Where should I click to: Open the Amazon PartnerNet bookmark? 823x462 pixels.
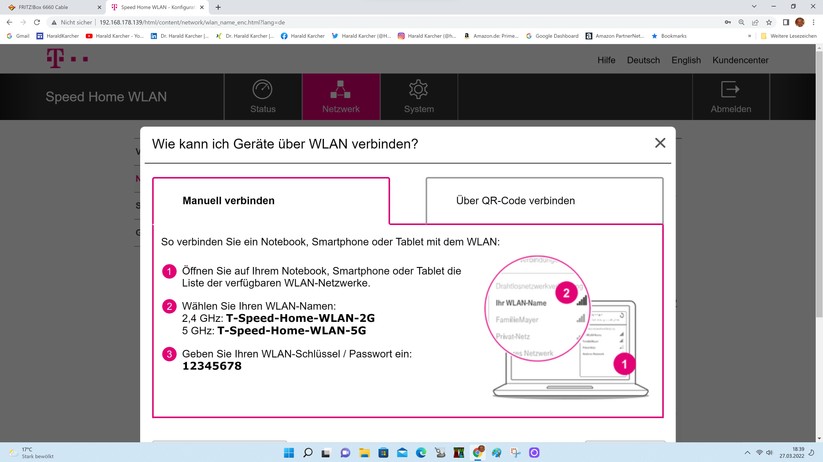[x=615, y=36]
